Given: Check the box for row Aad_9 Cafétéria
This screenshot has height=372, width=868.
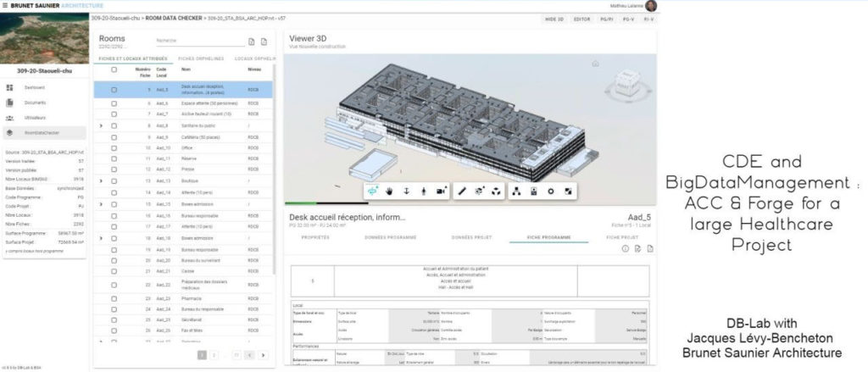Looking at the screenshot, I should pos(114,137).
